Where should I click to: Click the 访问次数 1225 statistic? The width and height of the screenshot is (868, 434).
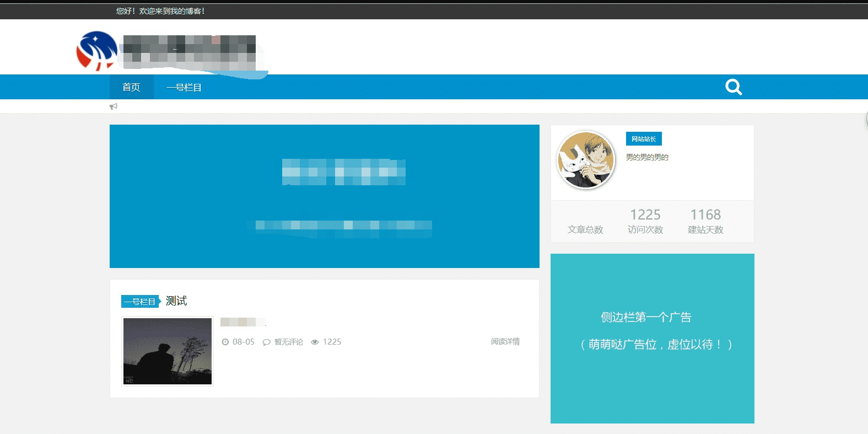(645, 221)
